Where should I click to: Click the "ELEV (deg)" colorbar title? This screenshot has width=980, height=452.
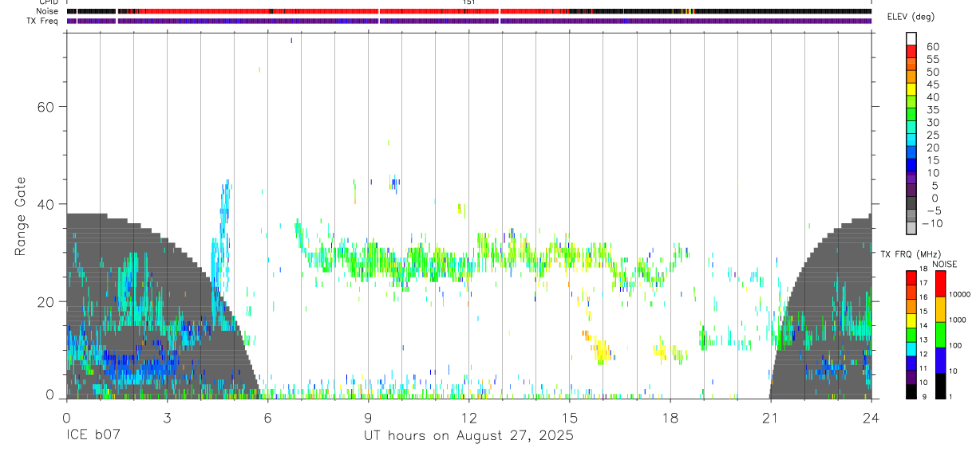point(911,17)
